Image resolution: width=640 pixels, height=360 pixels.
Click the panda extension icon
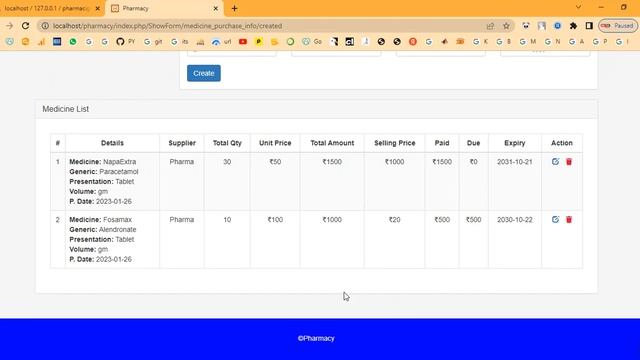click(526, 26)
